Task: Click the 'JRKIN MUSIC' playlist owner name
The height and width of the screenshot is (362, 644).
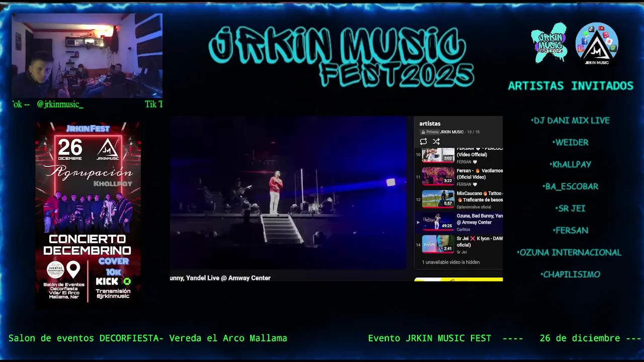Action: click(452, 132)
